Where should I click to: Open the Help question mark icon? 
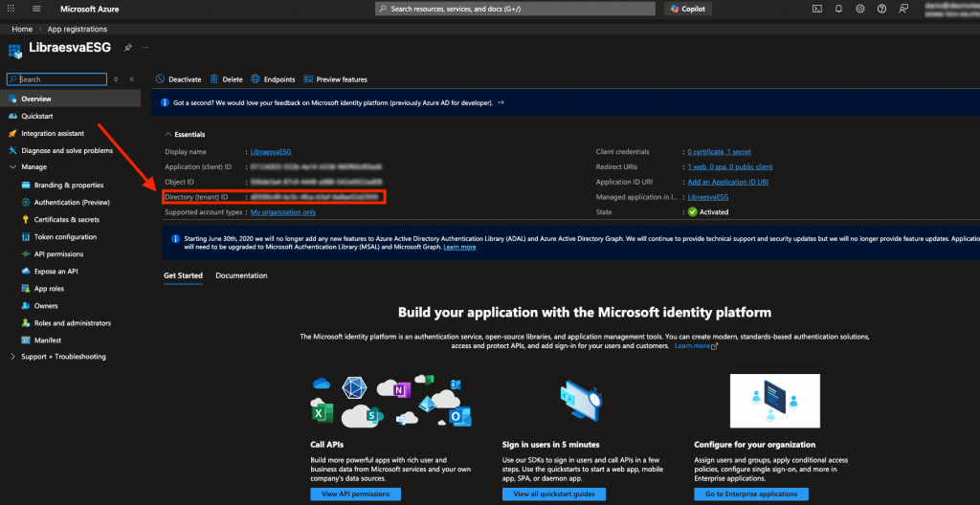881,9
